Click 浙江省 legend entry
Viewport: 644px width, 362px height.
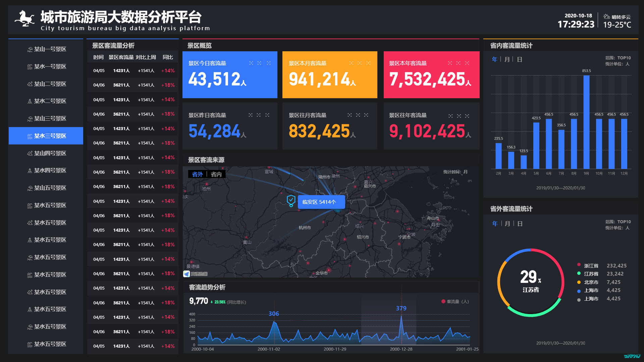591,265
